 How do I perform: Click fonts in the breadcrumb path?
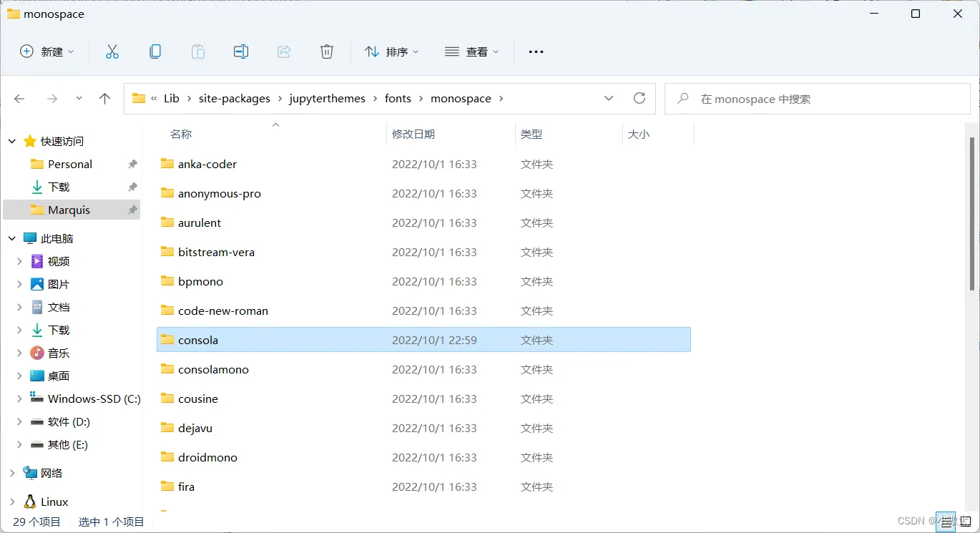click(398, 99)
